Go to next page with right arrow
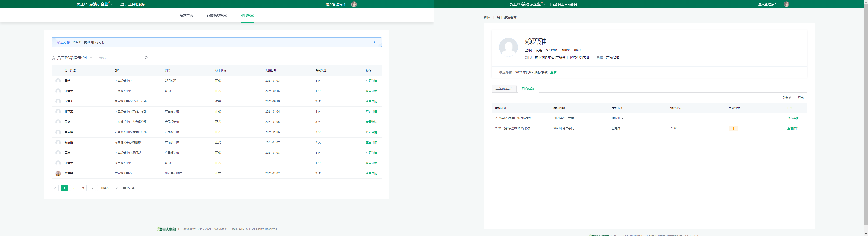The height and width of the screenshot is (236, 868). pyautogui.click(x=92, y=188)
